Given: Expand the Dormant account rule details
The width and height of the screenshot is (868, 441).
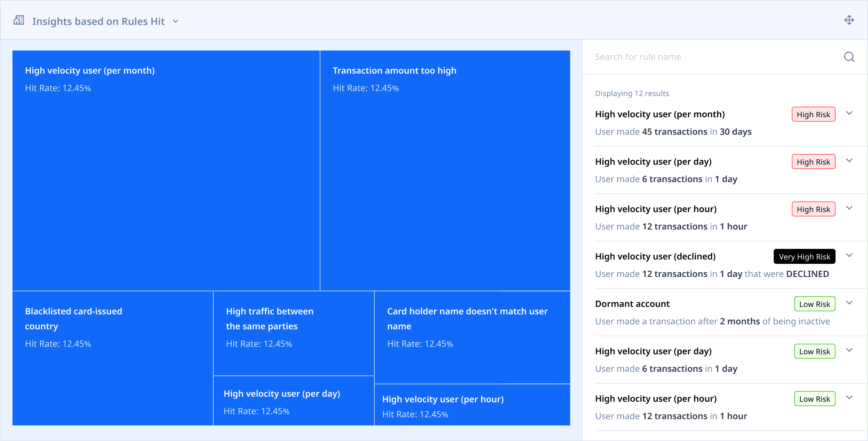Looking at the screenshot, I should 849,303.
